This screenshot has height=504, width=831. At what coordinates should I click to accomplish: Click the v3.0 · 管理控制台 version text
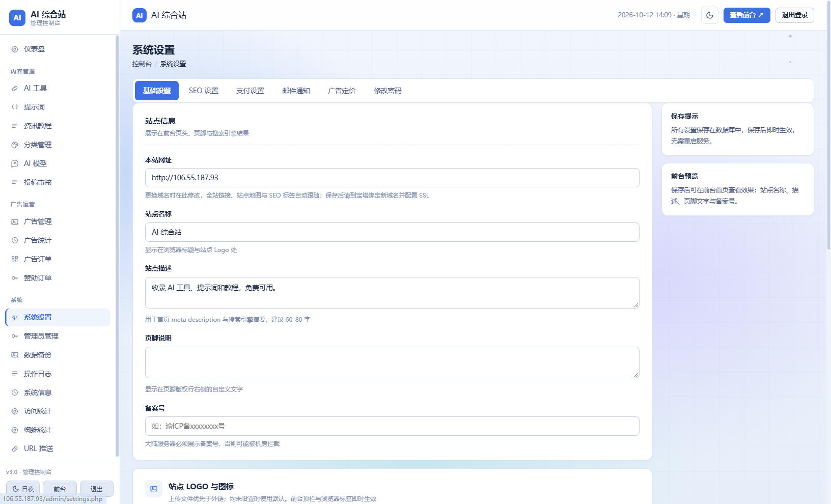(x=29, y=472)
